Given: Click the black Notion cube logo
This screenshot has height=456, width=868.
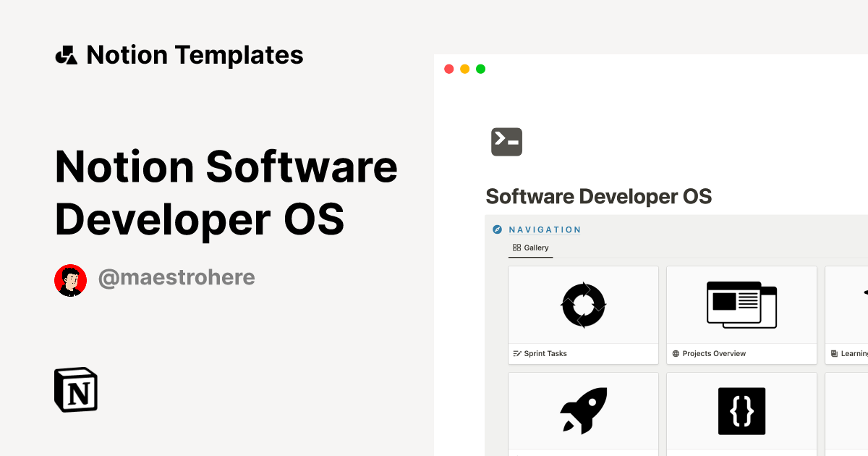Looking at the screenshot, I should click(x=75, y=389).
